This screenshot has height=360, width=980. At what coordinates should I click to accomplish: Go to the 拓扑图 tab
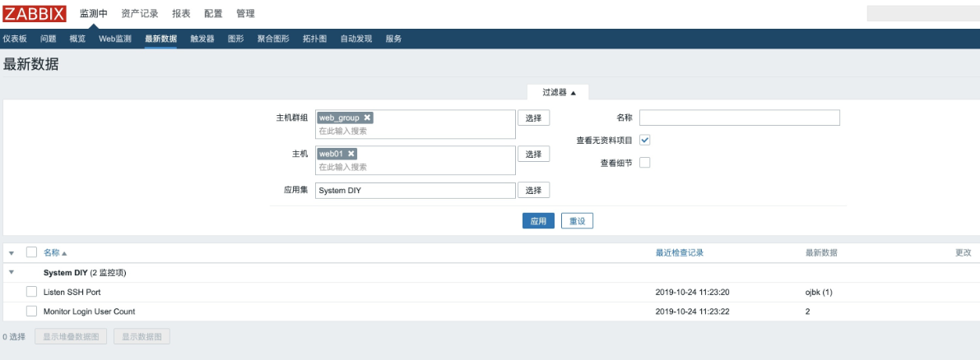tap(314, 39)
